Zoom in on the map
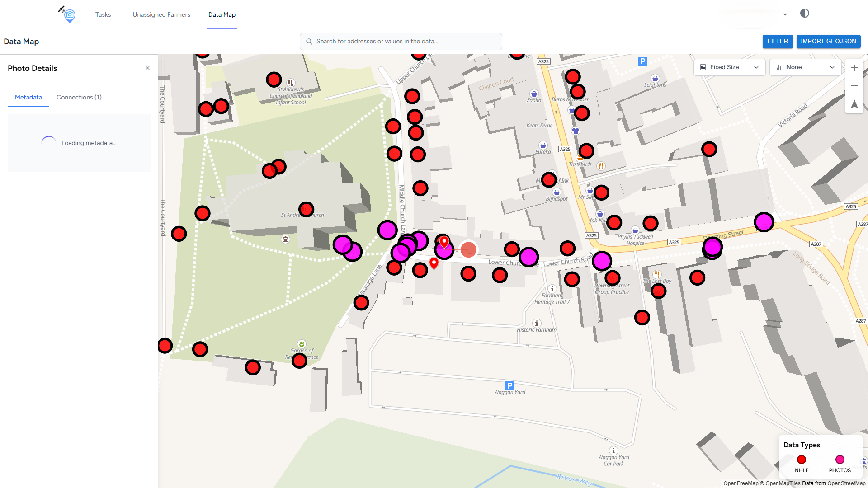This screenshot has width=868, height=488. pos(854,68)
